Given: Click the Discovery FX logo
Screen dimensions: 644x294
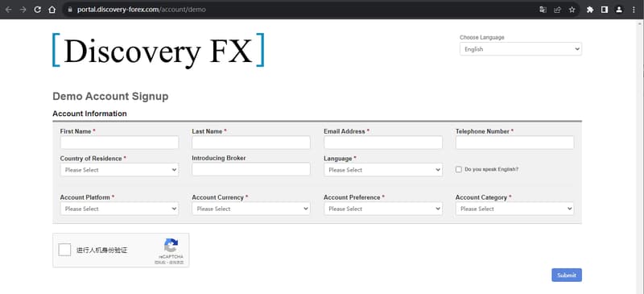Looking at the screenshot, I should point(158,50).
